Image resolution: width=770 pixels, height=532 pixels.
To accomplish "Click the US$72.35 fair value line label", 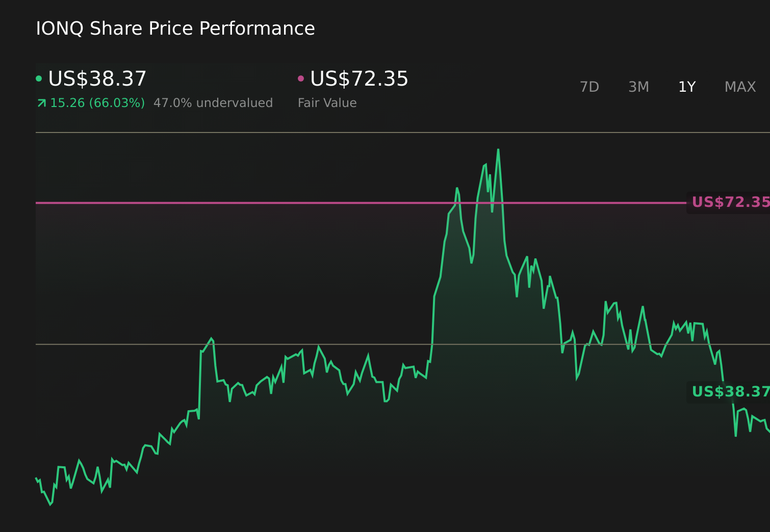I will (729, 202).
